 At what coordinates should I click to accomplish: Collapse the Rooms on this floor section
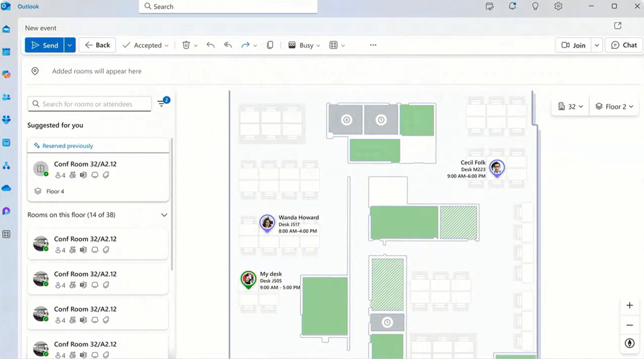click(x=164, y=215)
